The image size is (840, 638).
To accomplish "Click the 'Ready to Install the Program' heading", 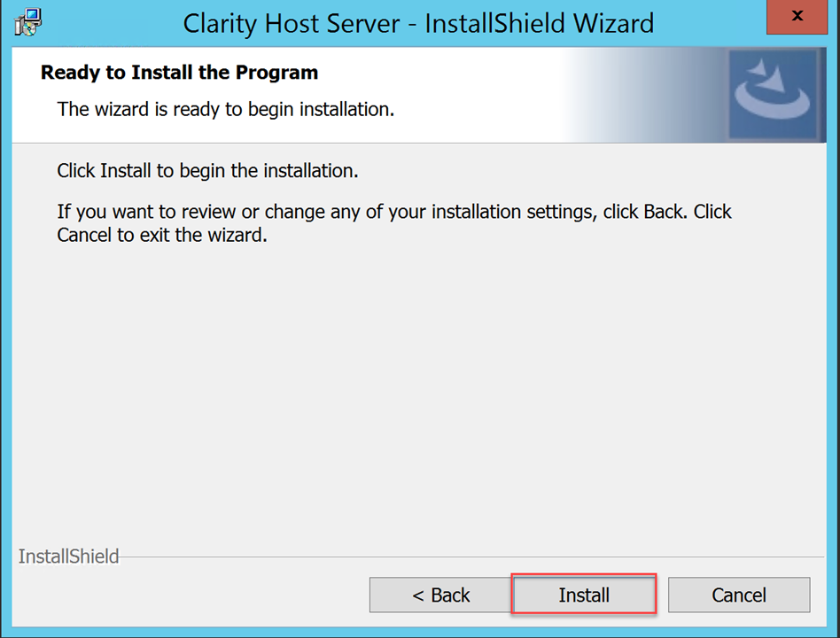I will [x=179, y=72].
